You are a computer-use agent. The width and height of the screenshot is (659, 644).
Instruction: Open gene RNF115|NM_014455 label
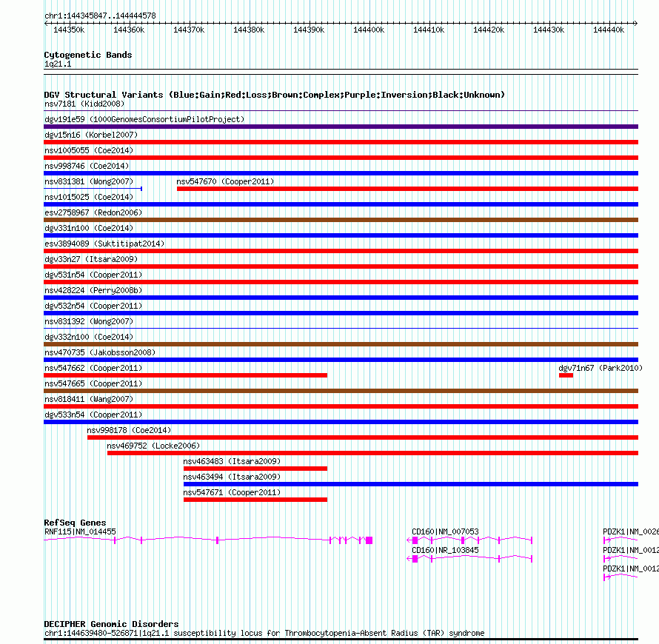80,531
